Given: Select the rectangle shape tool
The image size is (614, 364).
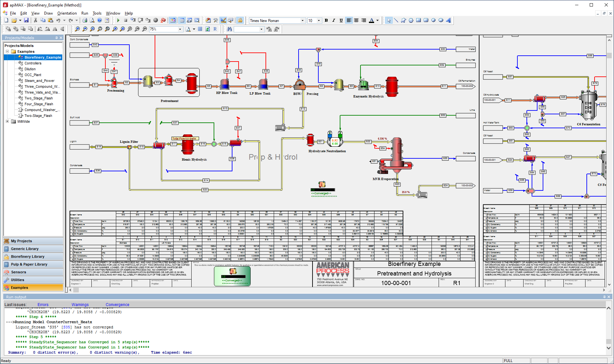Looking at the screenshot, I should tap(419, 20).
